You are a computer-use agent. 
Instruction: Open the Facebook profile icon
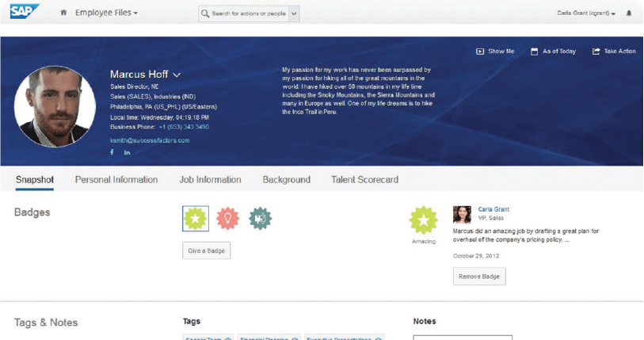(112, 152)
